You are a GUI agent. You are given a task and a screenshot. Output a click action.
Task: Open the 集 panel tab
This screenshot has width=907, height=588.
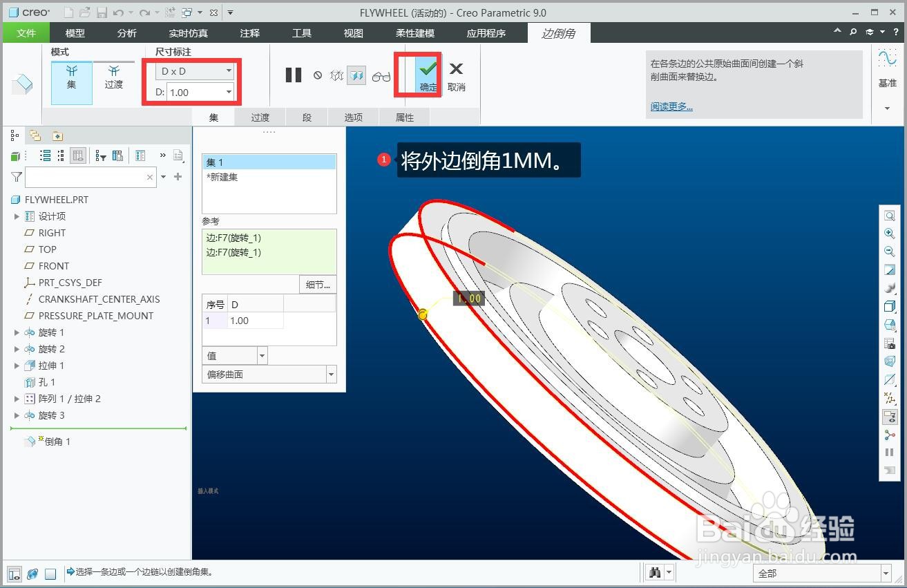point(213,117)
